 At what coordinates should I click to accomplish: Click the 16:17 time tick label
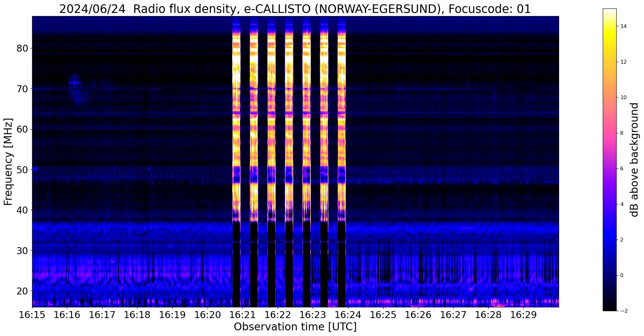(x=102, y=315)
